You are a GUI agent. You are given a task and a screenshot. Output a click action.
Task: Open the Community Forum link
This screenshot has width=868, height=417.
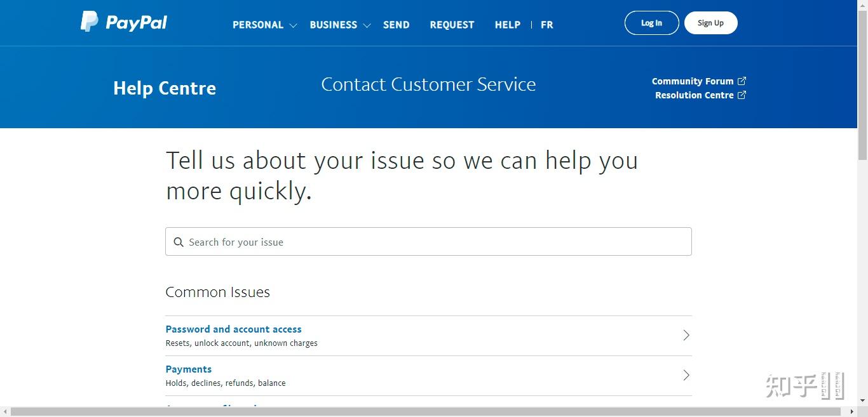(691, 81)
